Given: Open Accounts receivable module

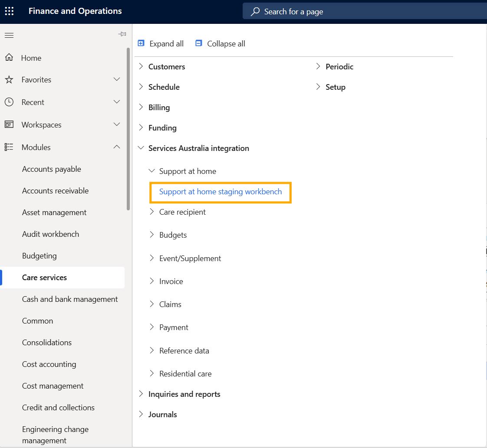Looking at the screenshot, I should point(55,191).
